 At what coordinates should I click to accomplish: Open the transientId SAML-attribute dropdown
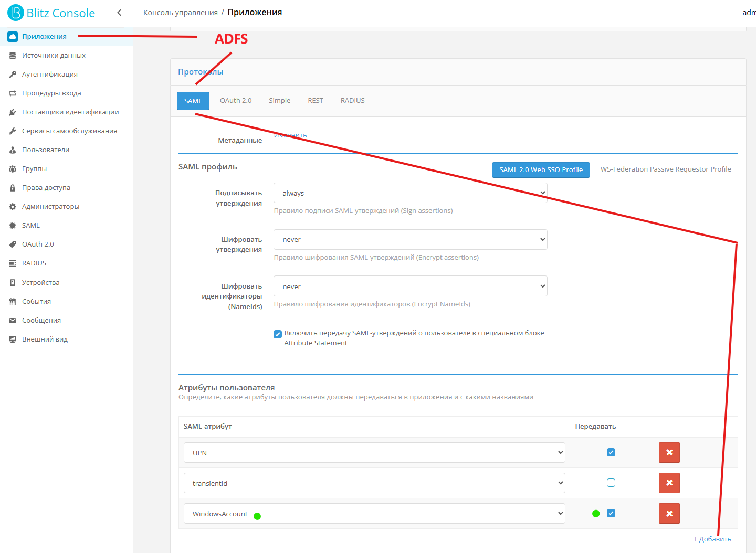coord(374,483)
